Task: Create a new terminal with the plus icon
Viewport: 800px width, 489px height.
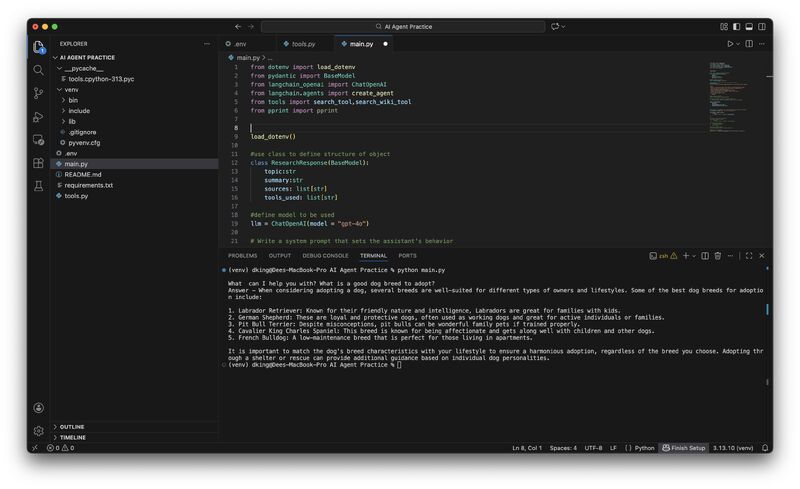Action: coord(686,256)
